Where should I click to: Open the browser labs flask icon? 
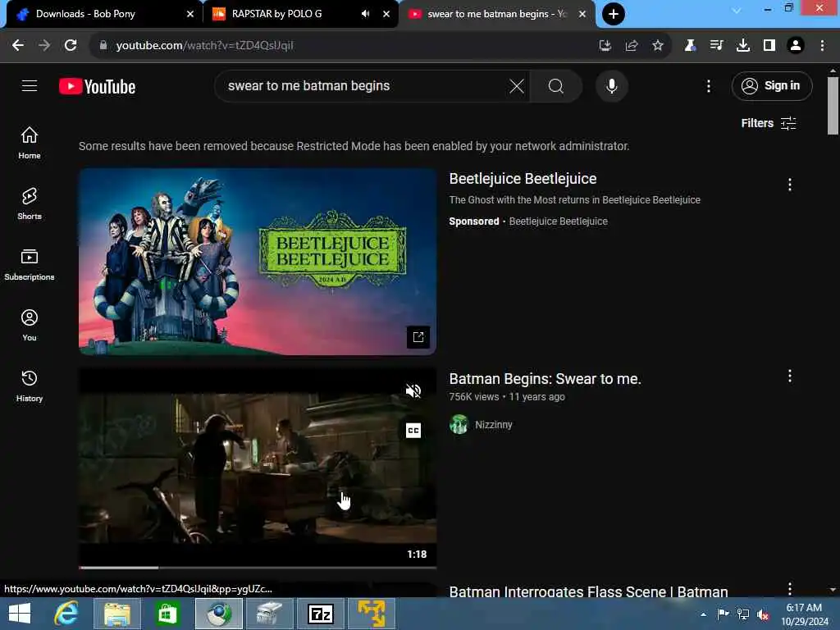(x=690, y=46)
